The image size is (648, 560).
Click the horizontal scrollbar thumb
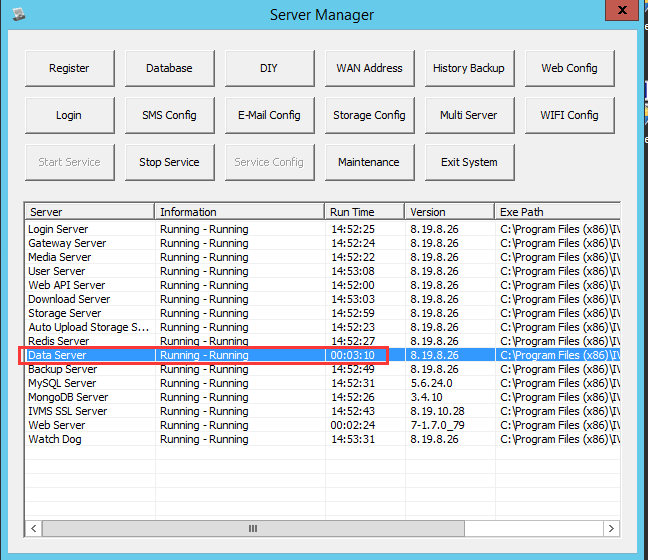253,529
